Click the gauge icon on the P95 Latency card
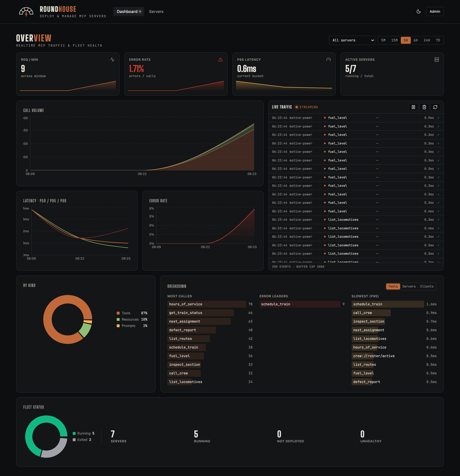The height and width of the screenshot is (476, 460). [328, 60]
